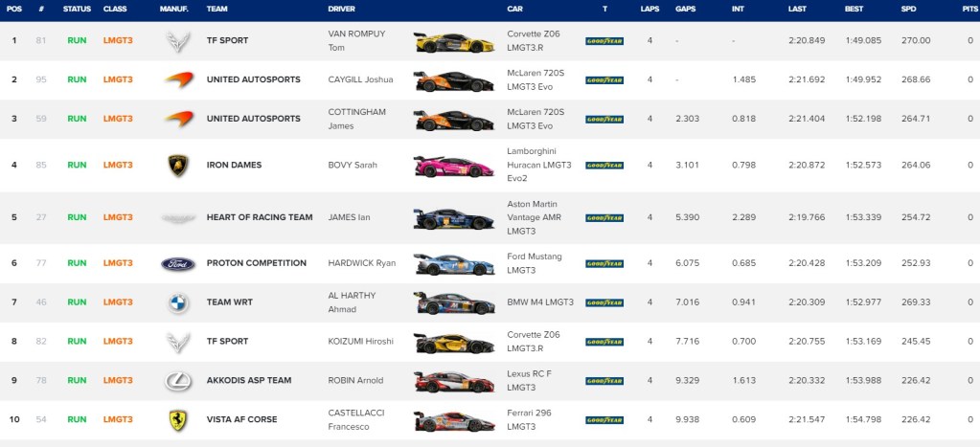This screenshot has width=980, height=447.
Task: Click the speed value 269.33
Action: [916, 302]
